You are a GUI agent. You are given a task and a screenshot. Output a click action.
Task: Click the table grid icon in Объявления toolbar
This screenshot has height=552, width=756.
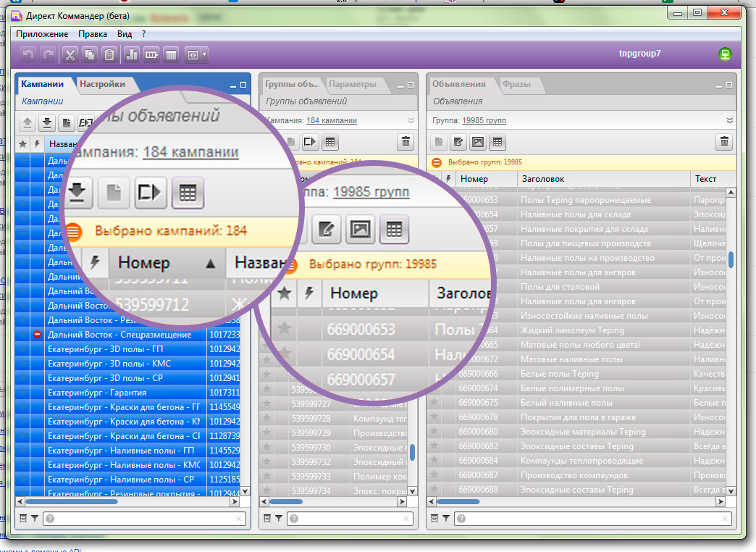pyautogui.click(x=497, y=142)
